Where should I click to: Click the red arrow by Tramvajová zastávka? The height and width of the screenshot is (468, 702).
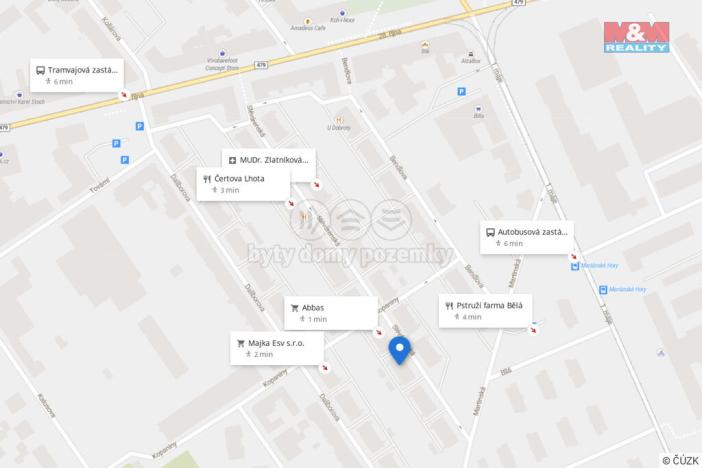[x=124, y=94]
